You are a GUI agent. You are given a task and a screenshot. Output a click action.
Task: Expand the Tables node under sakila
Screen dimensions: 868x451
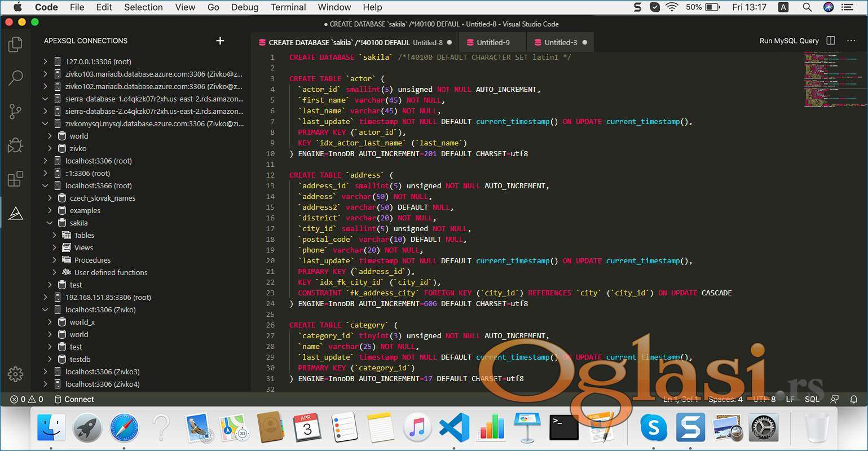(x=55, y=235)
